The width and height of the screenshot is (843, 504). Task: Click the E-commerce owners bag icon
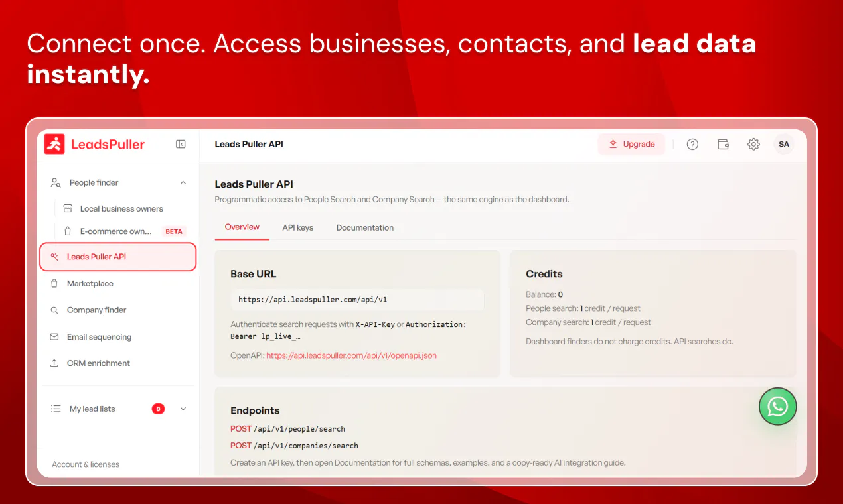pyautogui.click(x=68, y=231)
